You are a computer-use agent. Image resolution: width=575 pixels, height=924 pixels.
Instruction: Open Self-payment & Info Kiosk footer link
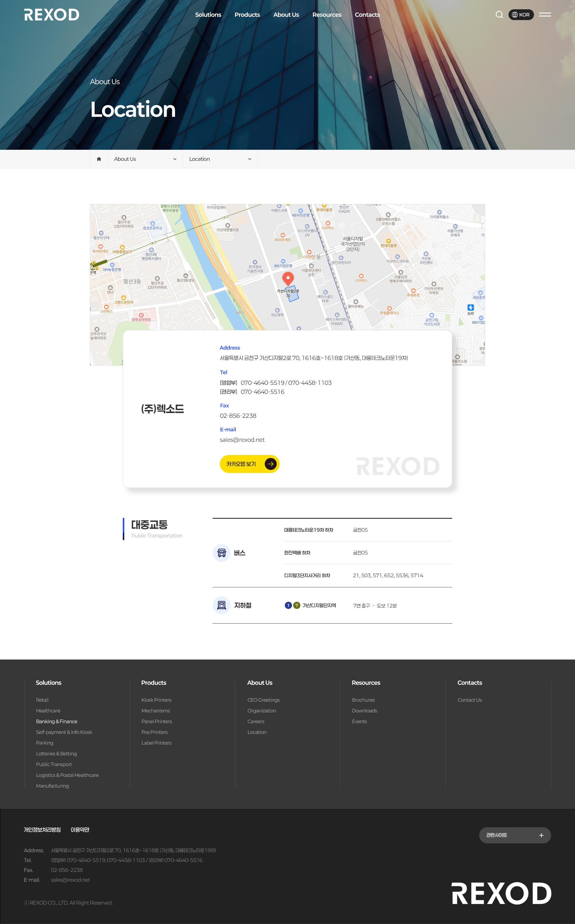(64, 732)
